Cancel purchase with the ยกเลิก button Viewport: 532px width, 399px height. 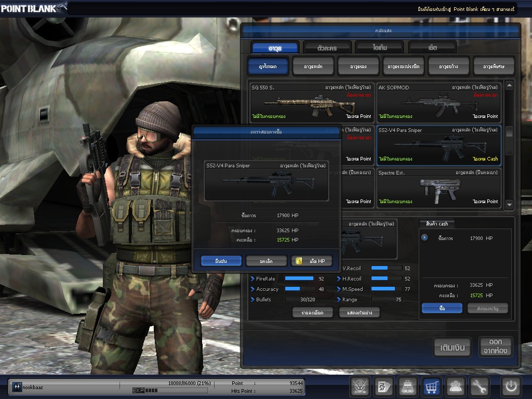click(x=266, y=261)
